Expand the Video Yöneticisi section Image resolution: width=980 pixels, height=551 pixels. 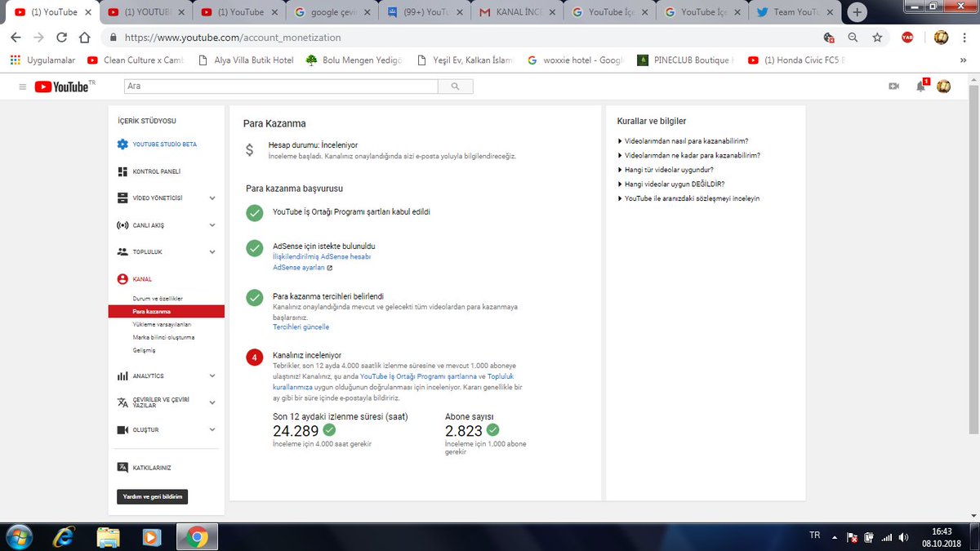coord(212,198)
